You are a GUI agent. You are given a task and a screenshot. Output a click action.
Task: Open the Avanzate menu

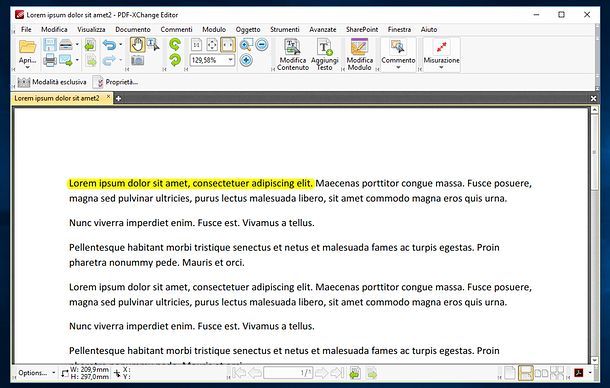point(323,29)
